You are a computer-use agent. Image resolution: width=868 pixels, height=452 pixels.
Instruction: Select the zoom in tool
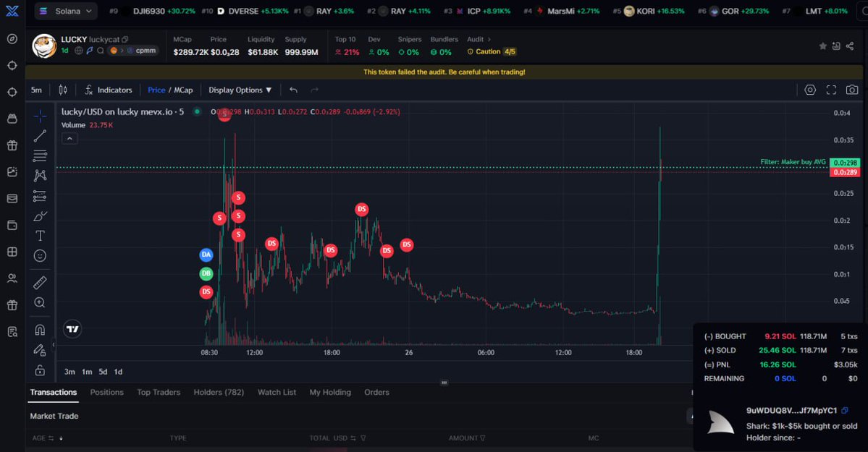40,302
